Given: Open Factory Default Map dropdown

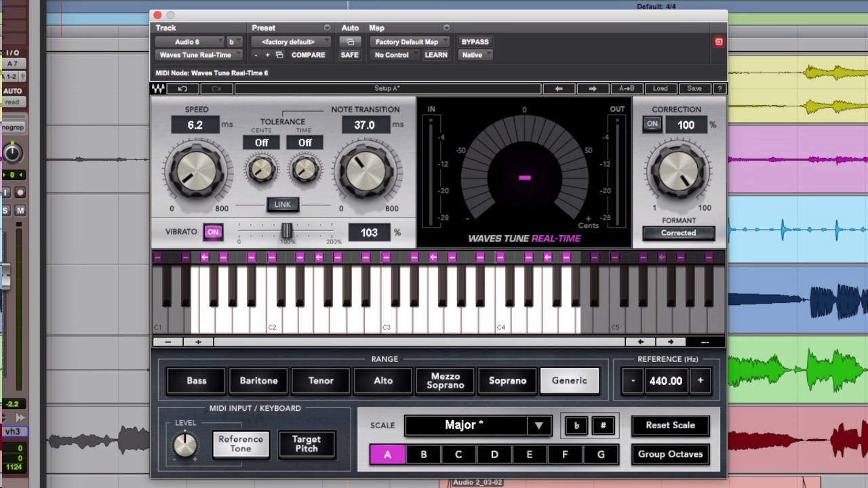Looking at the screenshot, I should tap(410, 42).
